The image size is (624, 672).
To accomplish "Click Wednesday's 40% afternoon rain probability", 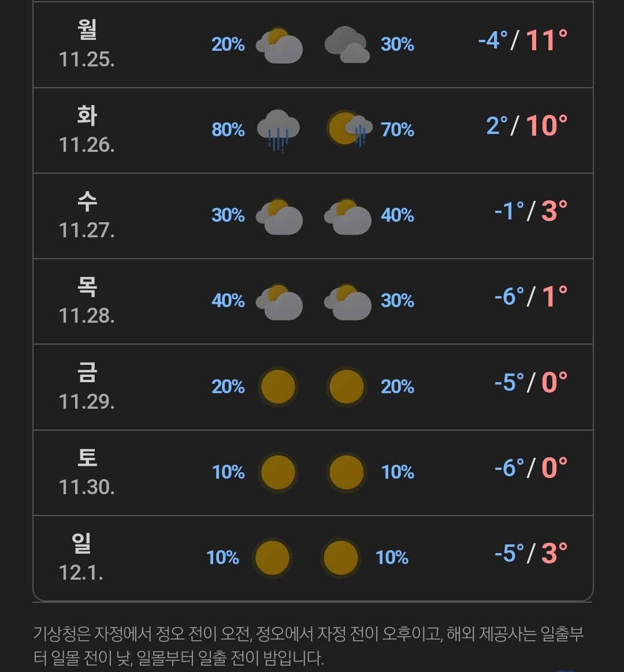I will 398,215.
